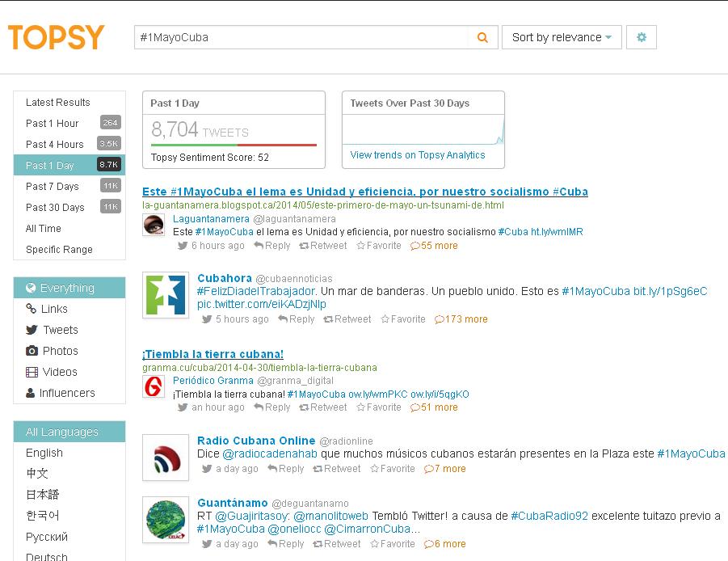Click the orange search magnifier icon
This screenshot has width=728, height=561.
pyautogui.click(x=482, y=37)
